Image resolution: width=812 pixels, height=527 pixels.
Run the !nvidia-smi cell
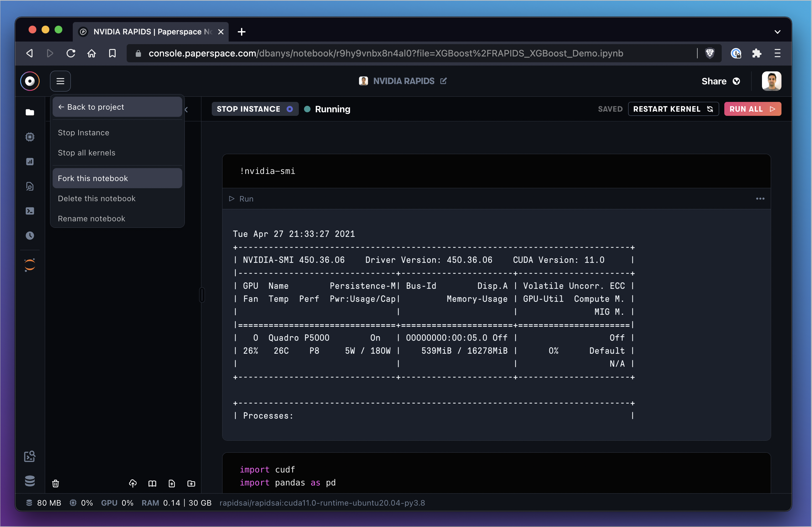pyautogui.click(x=241, y=199)
